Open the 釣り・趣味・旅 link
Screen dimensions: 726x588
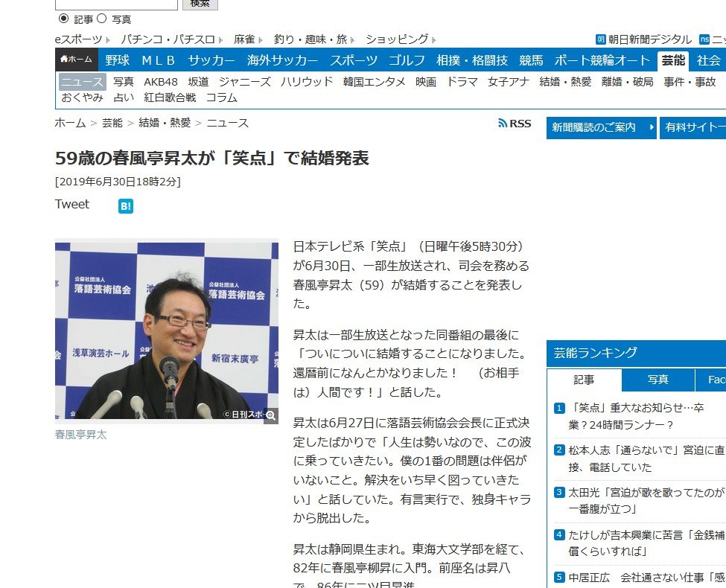coord(311,39)
